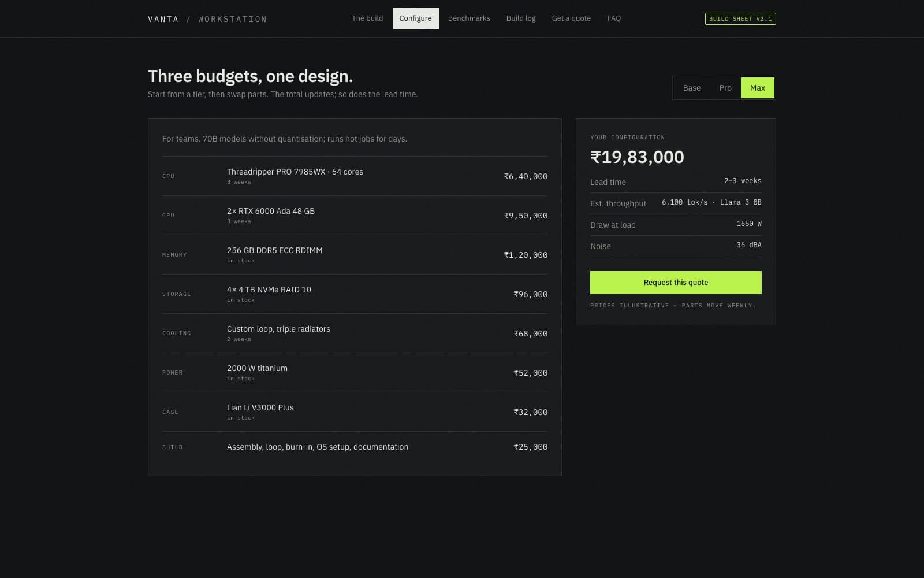
Task: Select the 2000 W titanium power row
Action: coord(355,373)
